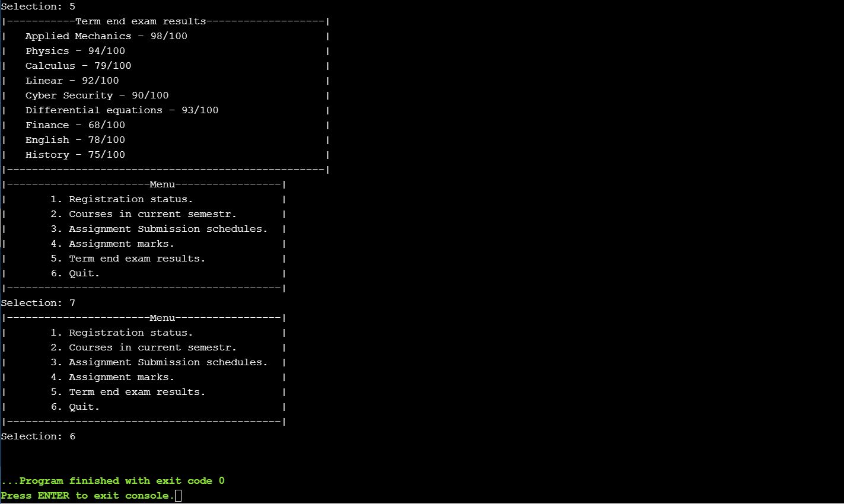Click the Linear 92/100 result line
This screenshot has height=504, width=844.
click(72, 81)
